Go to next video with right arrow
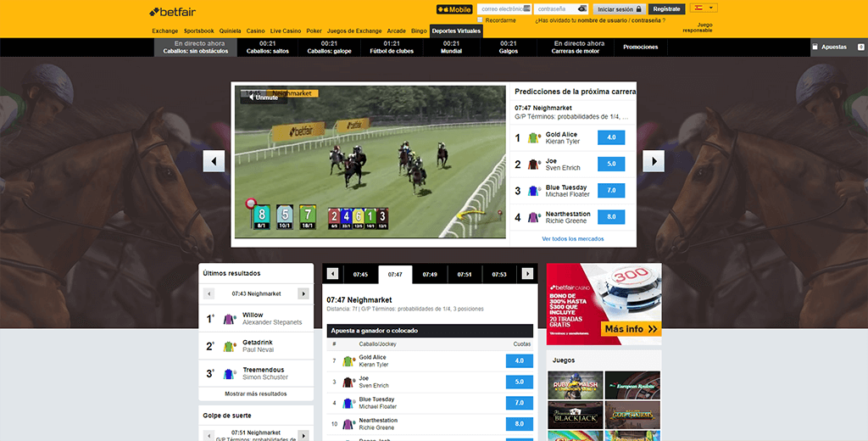The image size is (868, 441). point(654,161)
